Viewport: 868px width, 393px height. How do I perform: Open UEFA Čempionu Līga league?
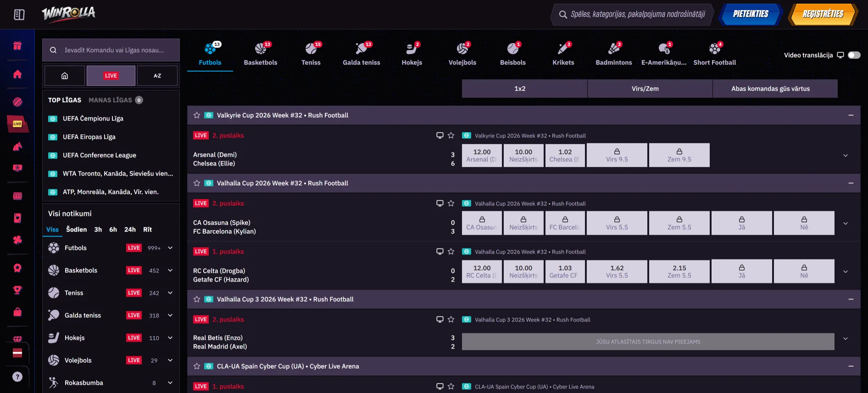pos(93,118)
